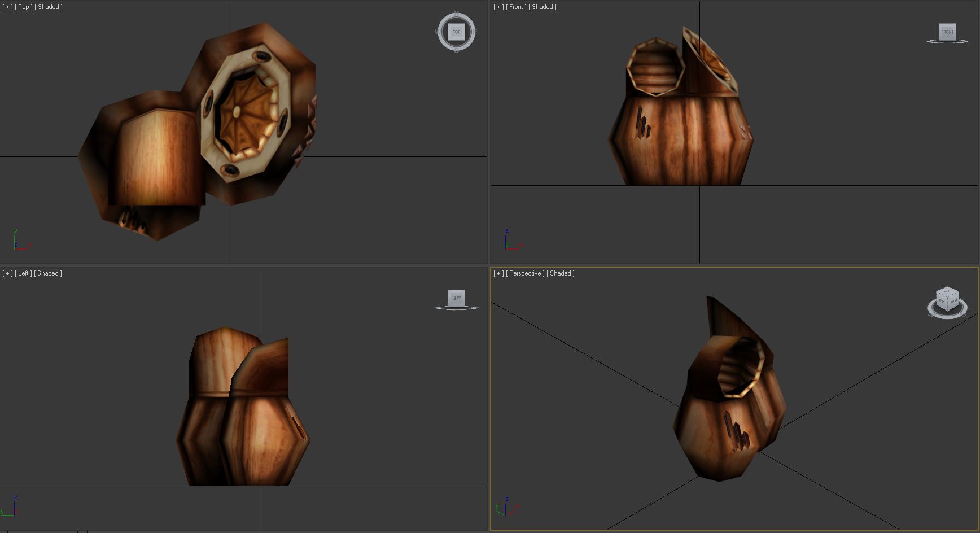Open the [+] general menu in Front viewport

click(x=498, y=7)
